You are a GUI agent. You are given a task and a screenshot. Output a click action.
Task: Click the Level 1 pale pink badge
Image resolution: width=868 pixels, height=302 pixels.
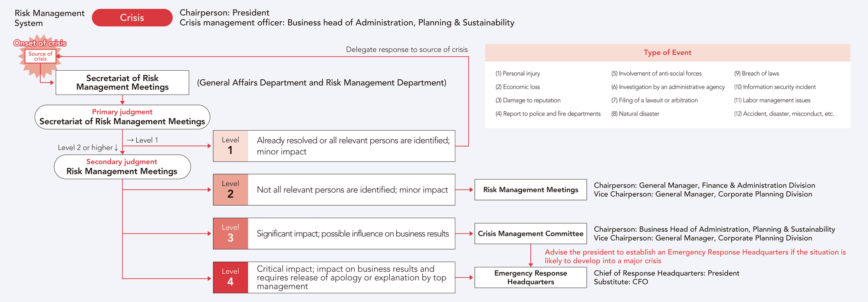[x=230, y=146]
